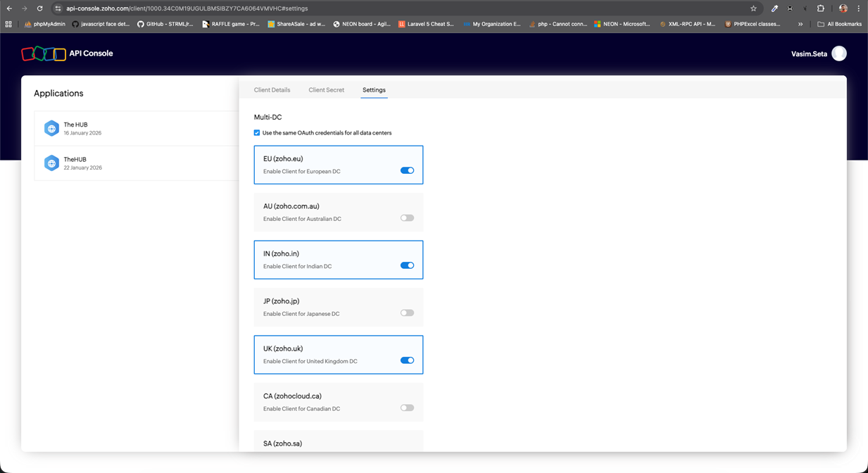Screen dimensions: 868x473
Task: Bookmark this page using the star icon
Action: pos(753,8)
